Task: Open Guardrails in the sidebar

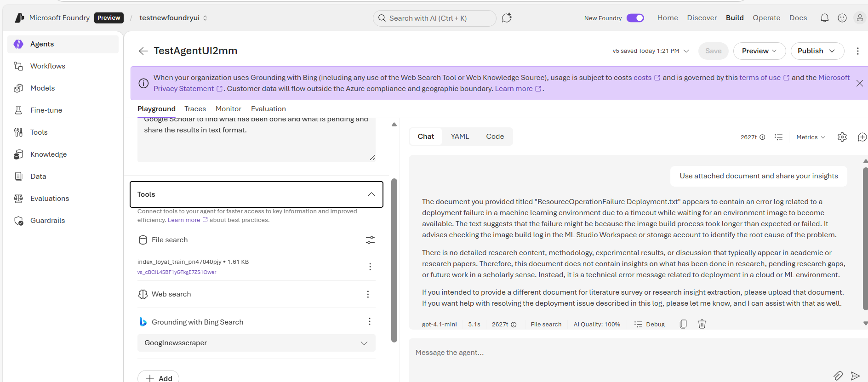Action: point(63,221)
